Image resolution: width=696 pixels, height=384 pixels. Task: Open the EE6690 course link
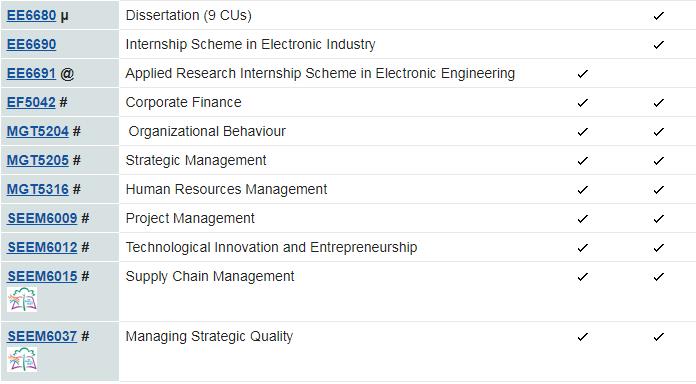32,44
